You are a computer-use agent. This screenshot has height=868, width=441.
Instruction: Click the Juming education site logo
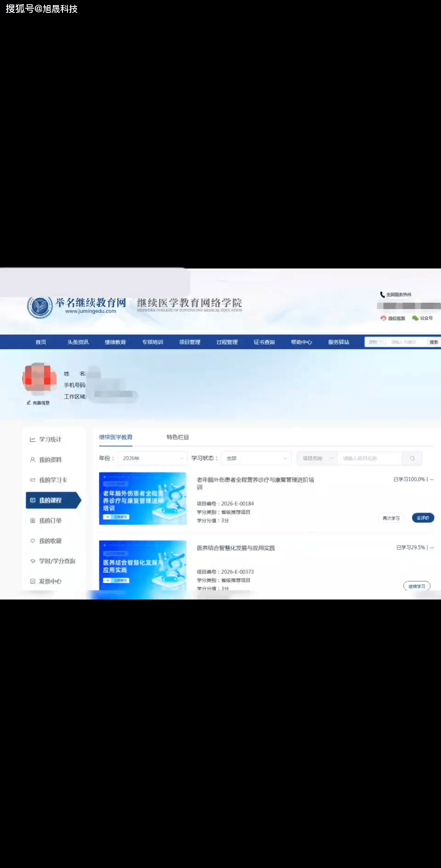(40, 307)
